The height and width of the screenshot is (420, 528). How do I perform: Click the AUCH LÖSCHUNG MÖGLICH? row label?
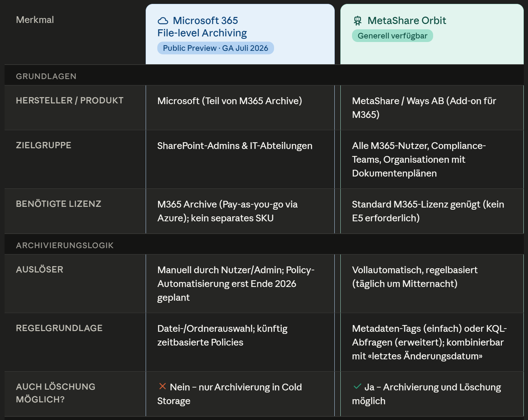click(x=56, y=393)
